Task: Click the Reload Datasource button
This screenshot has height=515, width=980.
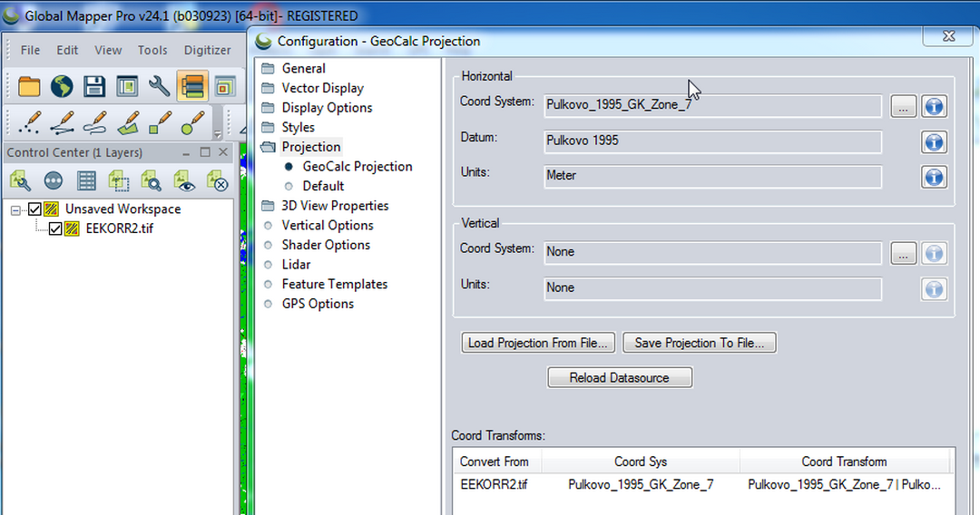Action: point(620,378)
